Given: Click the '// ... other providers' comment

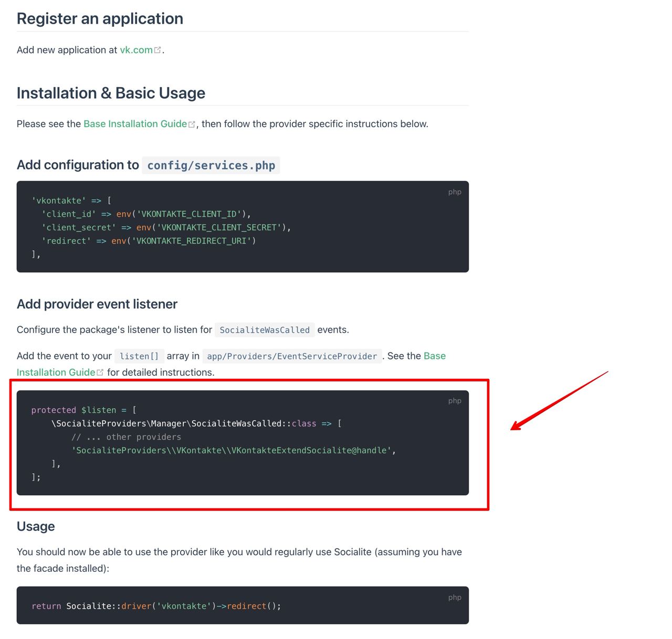Looking at the screenshot, I should 127,437.
